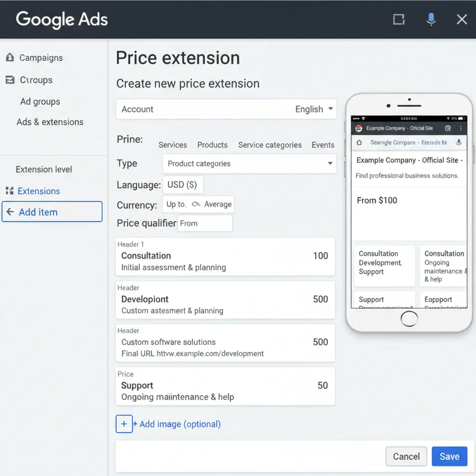Click From $100 in phone preview
This screenshot has width=476, height=476.
[377, 200]
